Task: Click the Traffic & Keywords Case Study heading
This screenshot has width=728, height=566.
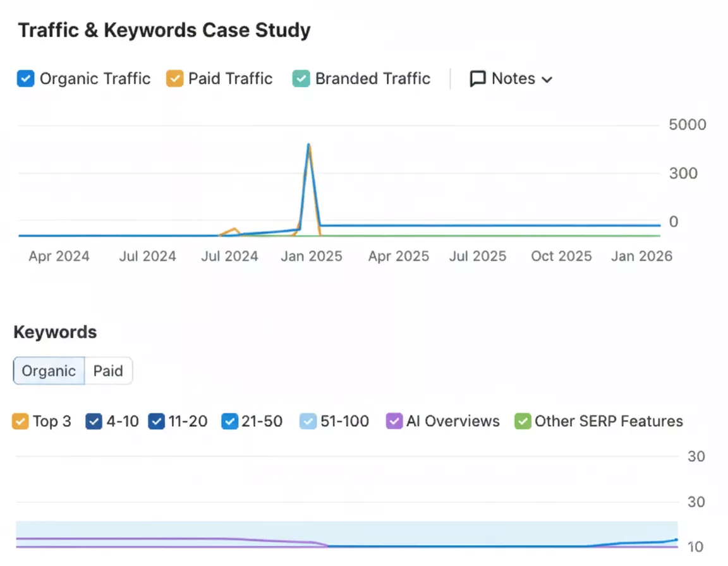Action: click(164, 30)
